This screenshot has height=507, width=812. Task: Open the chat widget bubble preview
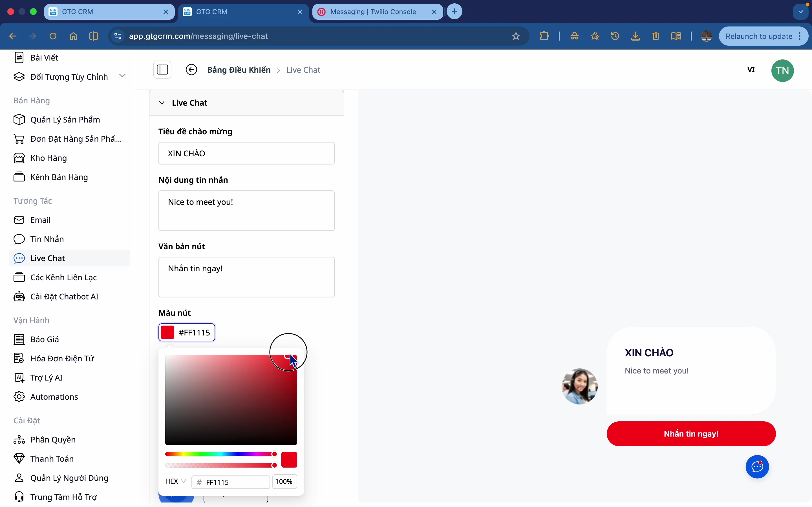pos(757,466)
